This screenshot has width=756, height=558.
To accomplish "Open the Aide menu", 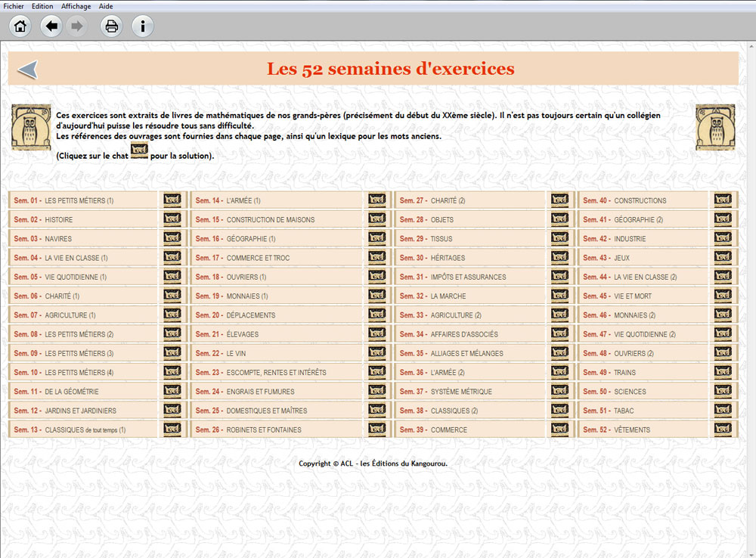I will (106, 6).
